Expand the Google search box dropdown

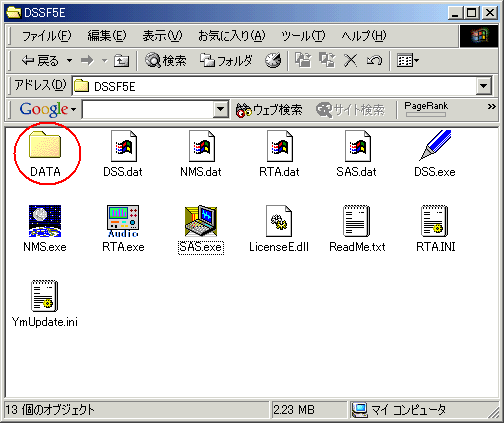(220, 109)
